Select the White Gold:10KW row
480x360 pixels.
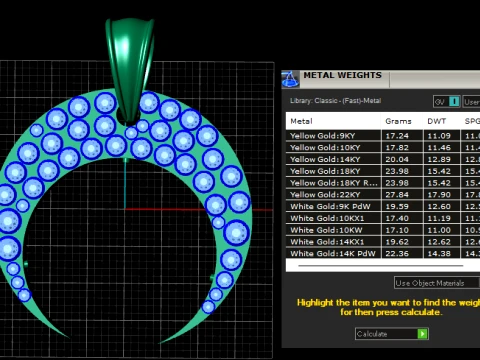click(x=383, y=230)
